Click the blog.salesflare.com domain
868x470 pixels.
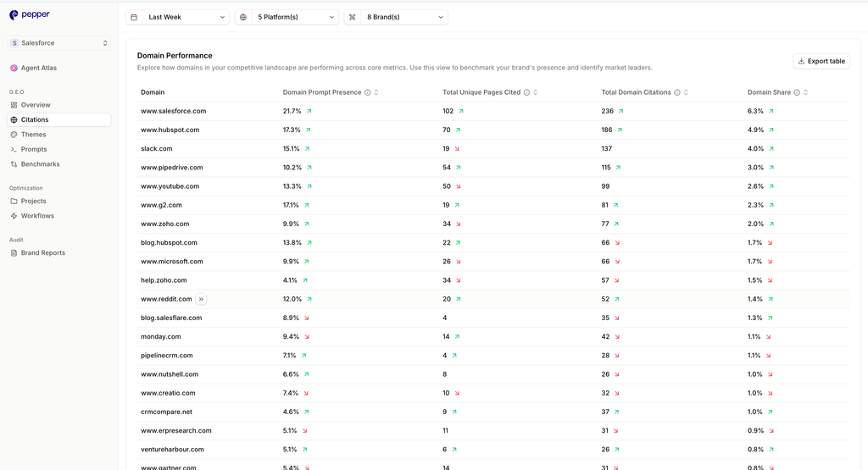[171, 318]
